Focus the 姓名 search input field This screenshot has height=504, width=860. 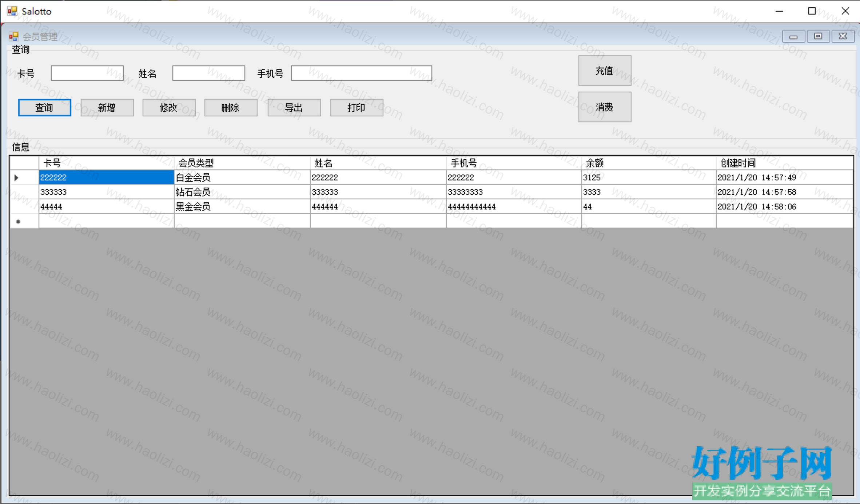[209, 73]
